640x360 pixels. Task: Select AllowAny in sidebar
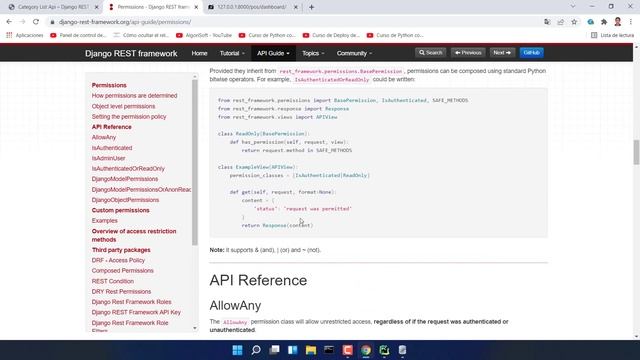(x=104, y=138)
